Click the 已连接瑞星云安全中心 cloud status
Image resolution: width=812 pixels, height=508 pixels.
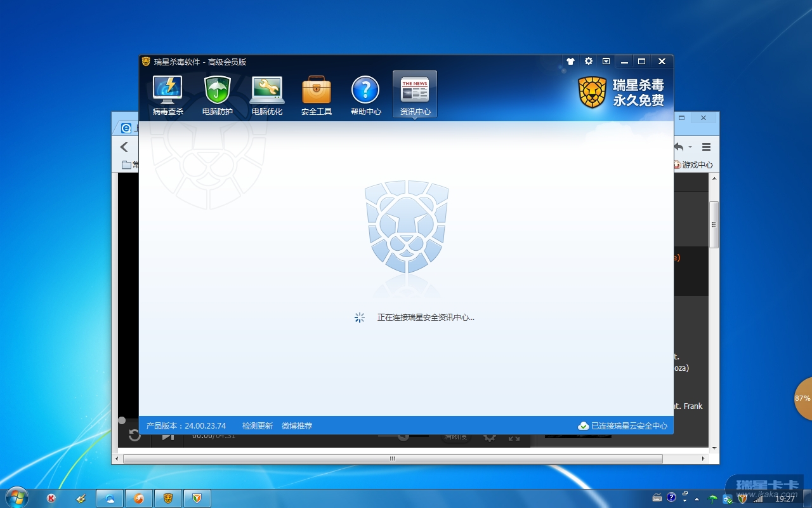(623, 426)
